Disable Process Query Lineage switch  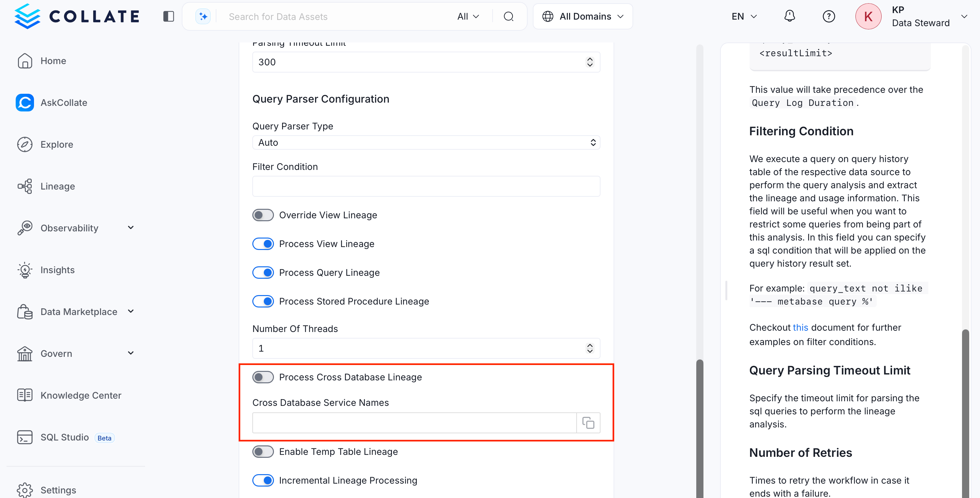coord(263,273)
